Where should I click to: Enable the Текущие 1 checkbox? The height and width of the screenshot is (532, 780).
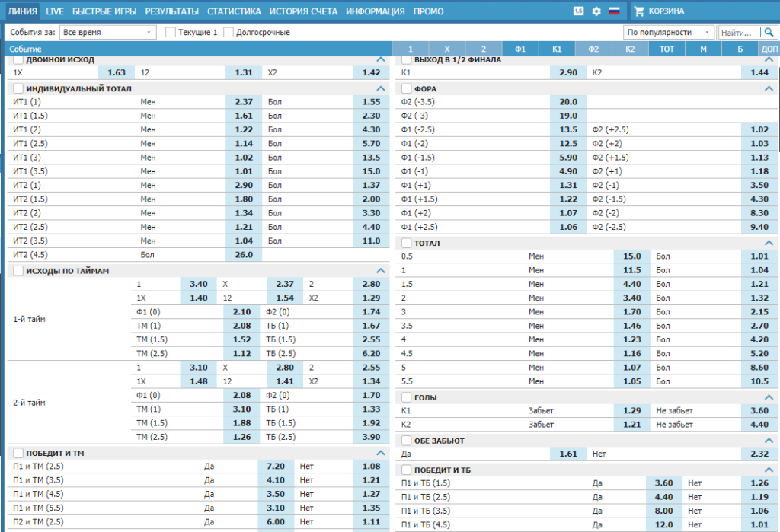[x=170, y=32]
